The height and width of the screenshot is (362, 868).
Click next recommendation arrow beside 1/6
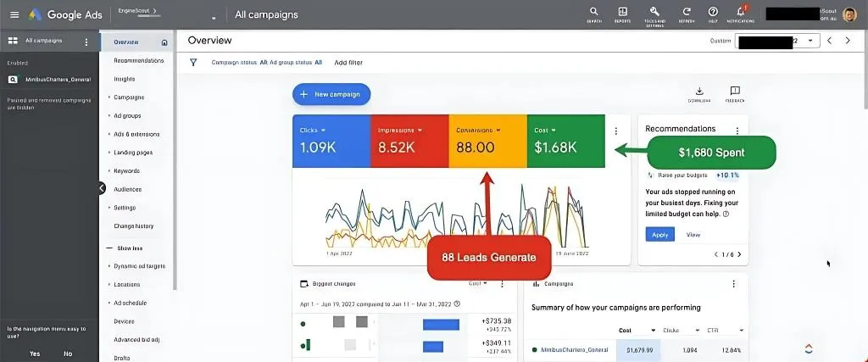[x=739, y=254]
